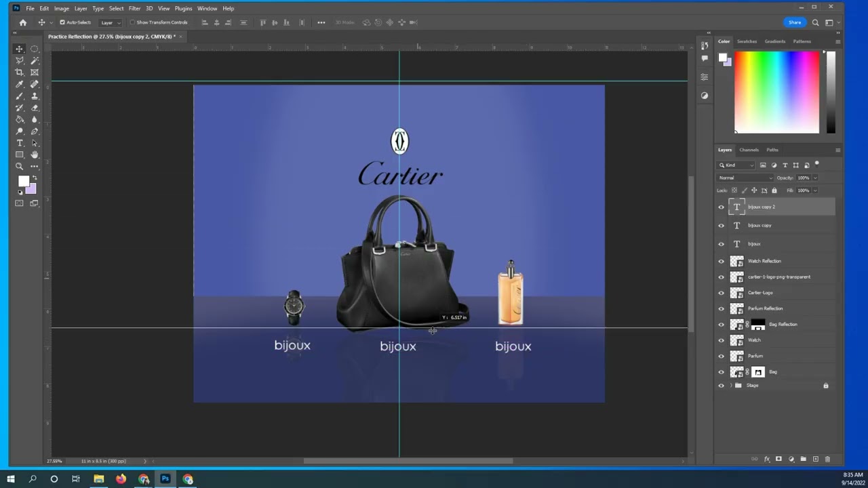Hide the Watch Reflection layer
The width and height of the screenshot is (868, 488).
coord(722,261)
